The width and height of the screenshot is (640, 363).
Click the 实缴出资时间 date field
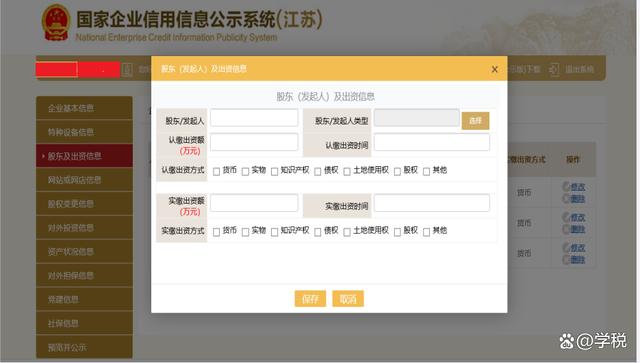(x=431, y=203)
